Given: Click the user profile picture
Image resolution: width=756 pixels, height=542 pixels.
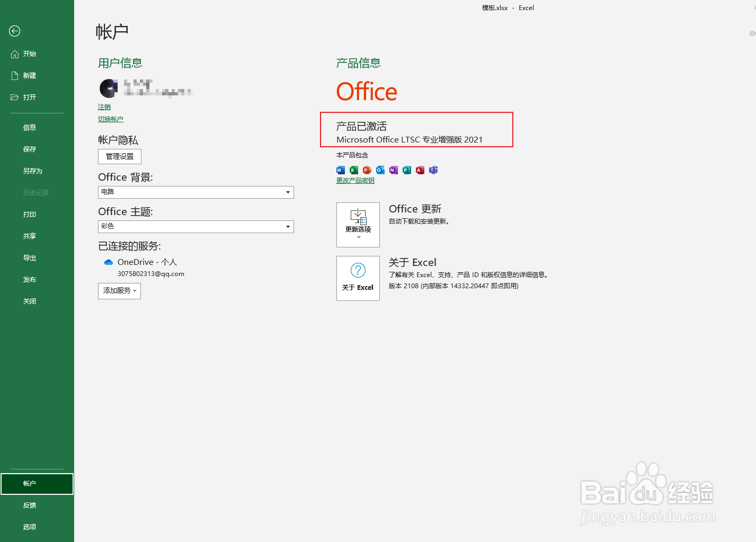Looking at the screenshot, I should point(108,88).
